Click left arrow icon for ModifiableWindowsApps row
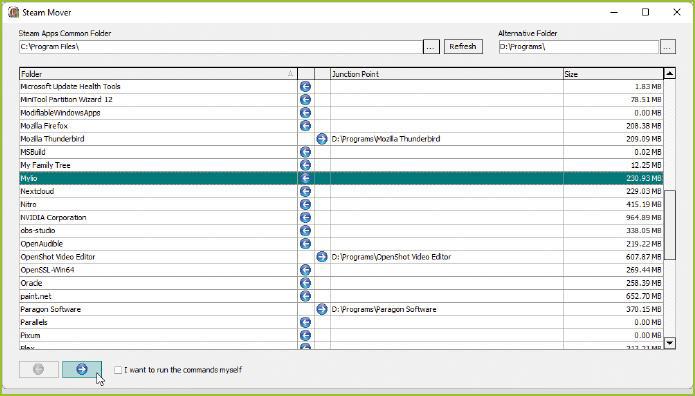695x396 pixels. tap(305, 113)
